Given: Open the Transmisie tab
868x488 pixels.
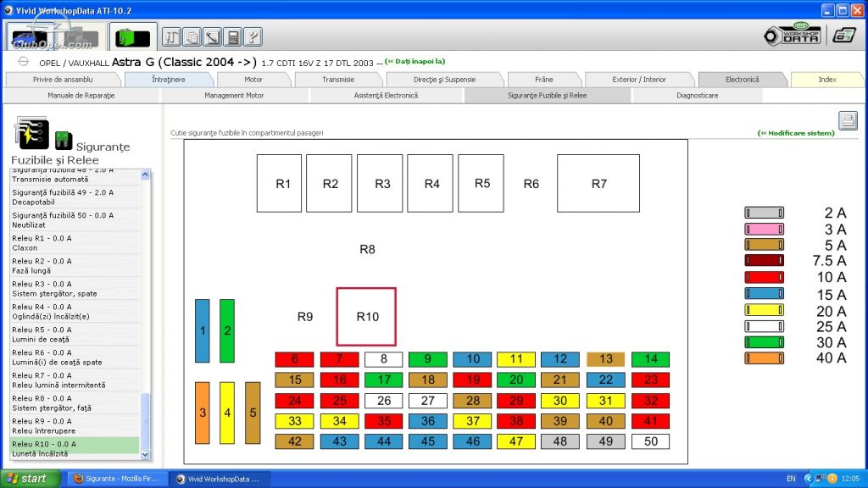Looking at the screenshot, I should tap(338, 80).
